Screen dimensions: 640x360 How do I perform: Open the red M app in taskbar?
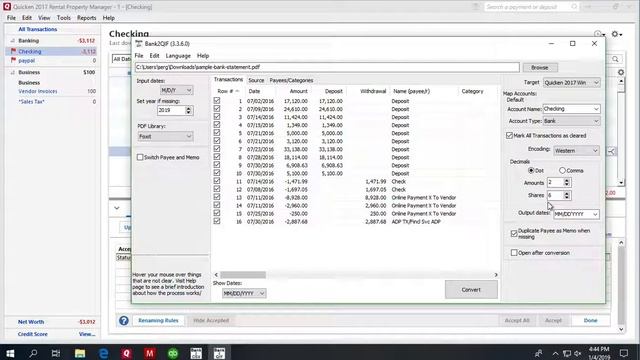point(149,353)
